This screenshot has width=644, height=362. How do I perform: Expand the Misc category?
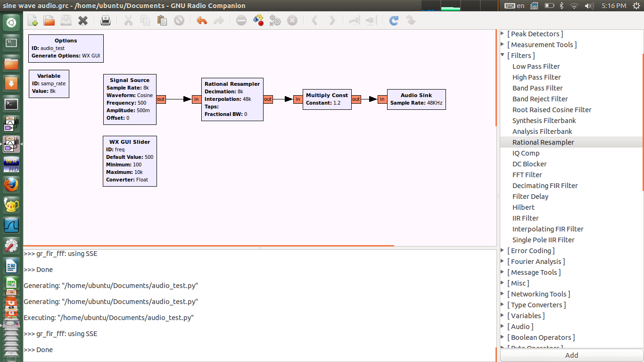click(x=503, y=283)
